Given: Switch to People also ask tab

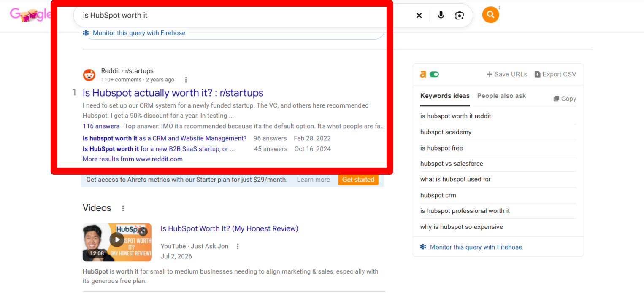Looking at the screenshot, I should (501, 96).
